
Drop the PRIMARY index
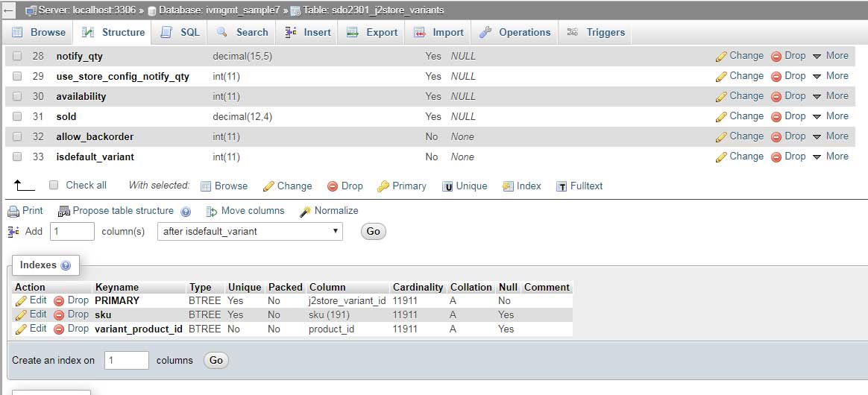[72, 300]
